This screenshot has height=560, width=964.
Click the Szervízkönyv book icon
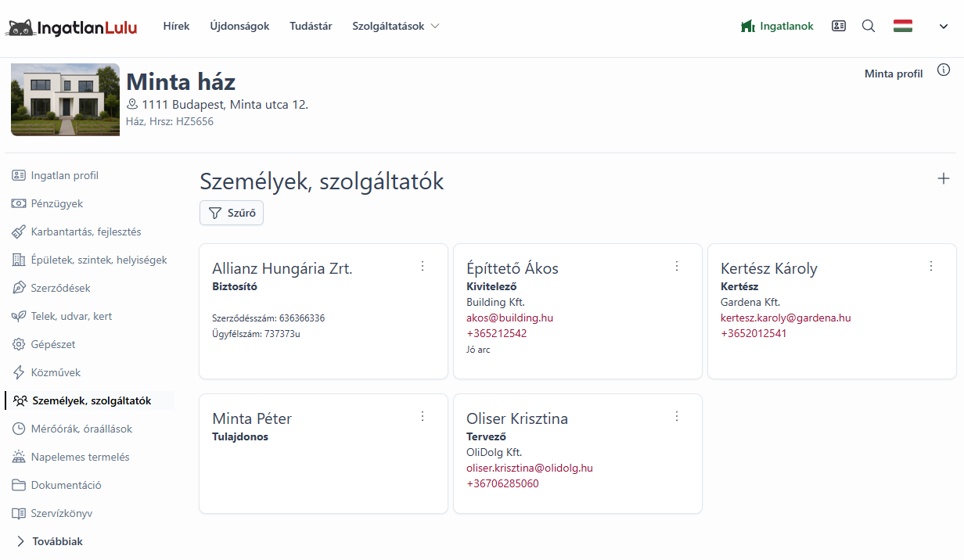(19, 513)
